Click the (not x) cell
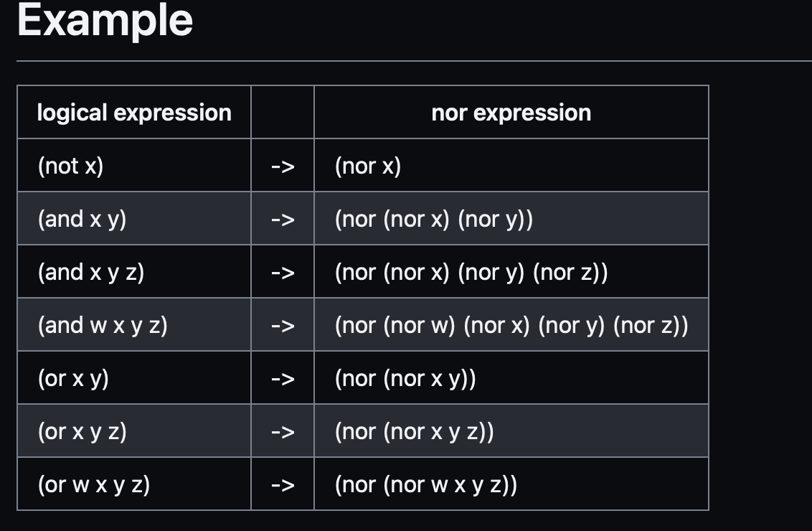This screenshot has height=531, width=812. pyautogui.click(x=134, y=166)
